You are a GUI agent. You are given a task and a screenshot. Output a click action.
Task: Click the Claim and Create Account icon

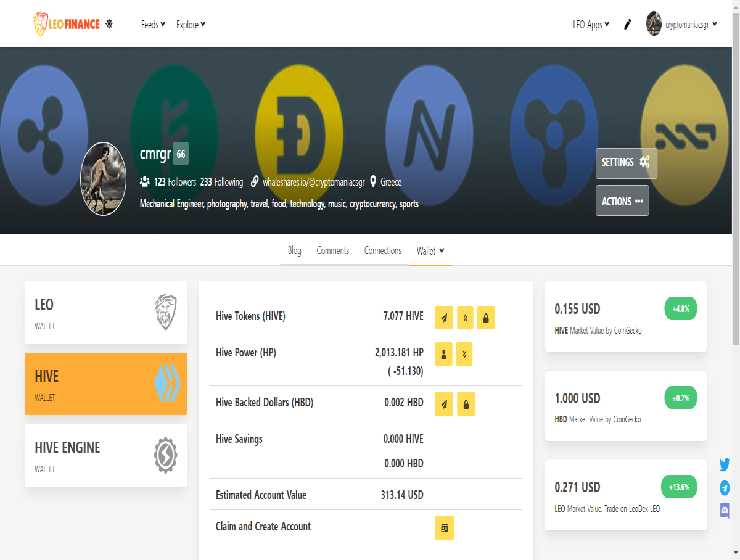(x=444, y=528)
